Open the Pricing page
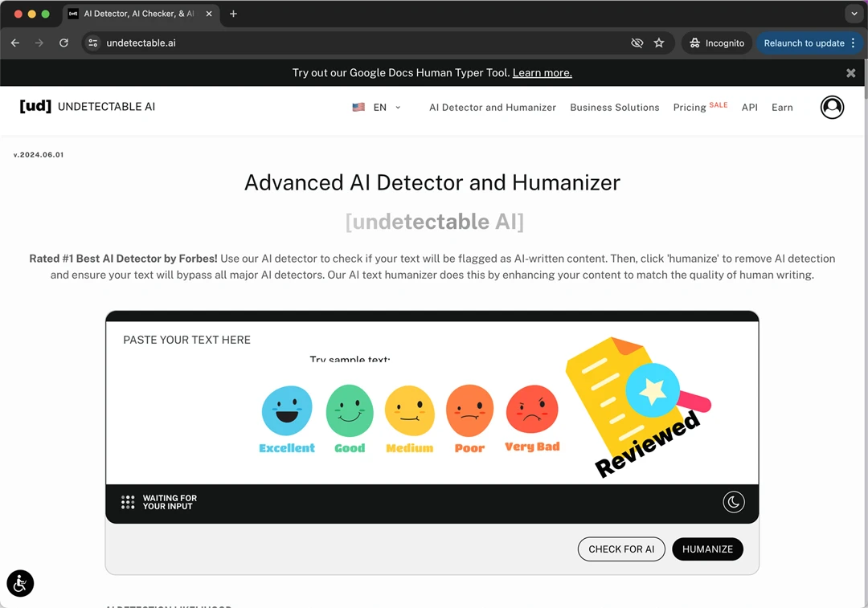The width and height of the screenshot is (868, 608). pyautogui.click(x=690, y=108)
